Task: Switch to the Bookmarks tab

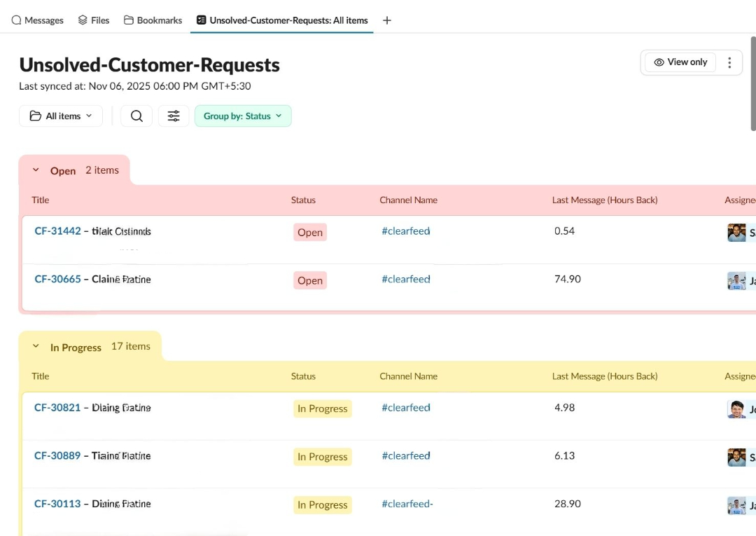Action: pos(153,20)
